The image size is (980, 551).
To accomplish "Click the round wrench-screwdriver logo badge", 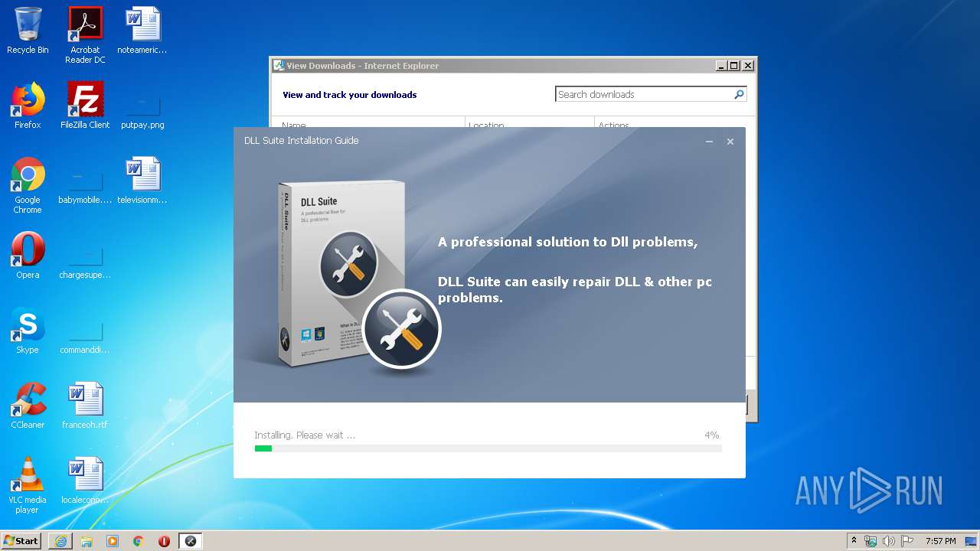I will click(x=401, y=329).
